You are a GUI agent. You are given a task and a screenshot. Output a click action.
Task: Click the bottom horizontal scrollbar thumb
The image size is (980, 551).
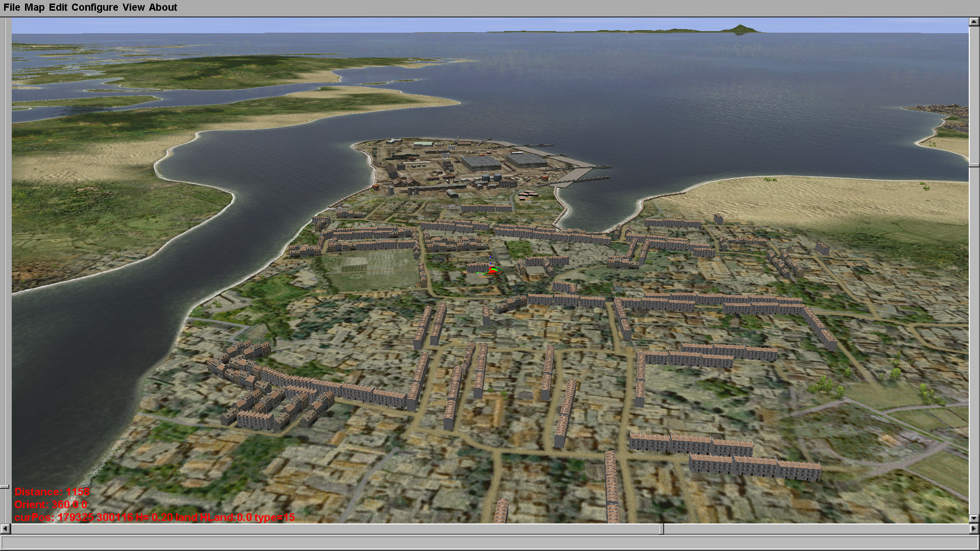click(x=661, y=529)
